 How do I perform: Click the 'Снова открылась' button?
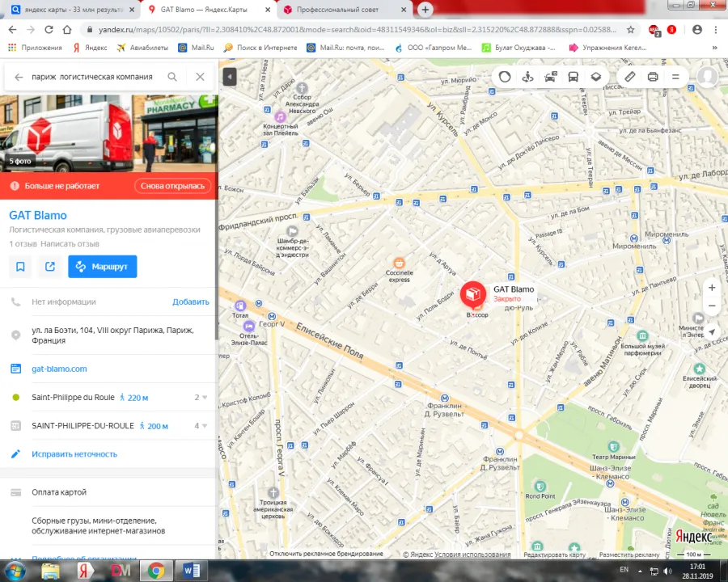[173, 186]
